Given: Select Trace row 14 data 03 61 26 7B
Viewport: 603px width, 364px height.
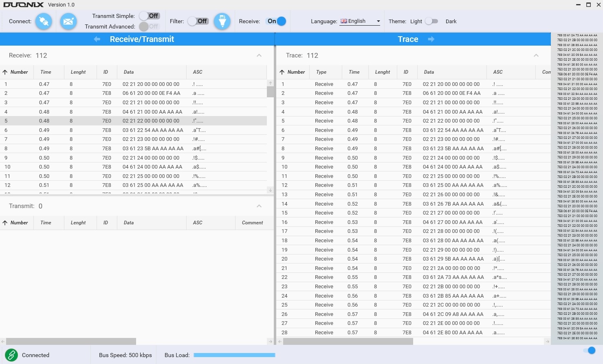Looking at the screenshot, I should click(414, 204).
